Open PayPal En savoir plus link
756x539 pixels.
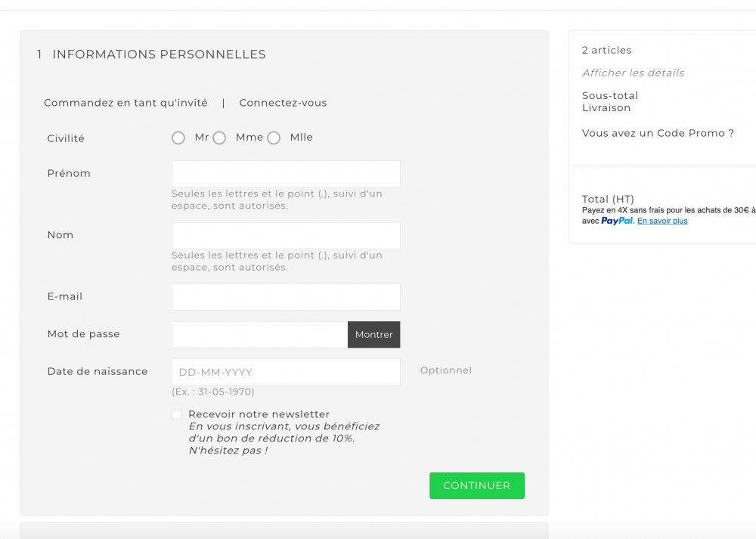pyautogui.click(x=662, y=221)
